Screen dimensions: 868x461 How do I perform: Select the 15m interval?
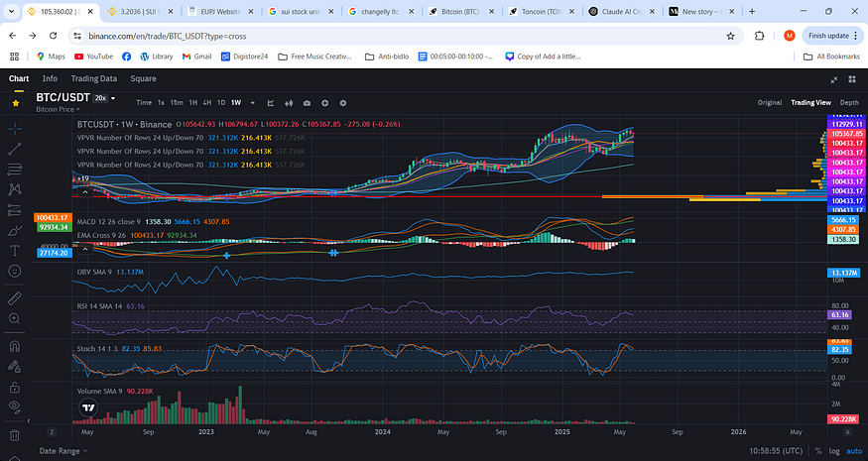(177, 102)
